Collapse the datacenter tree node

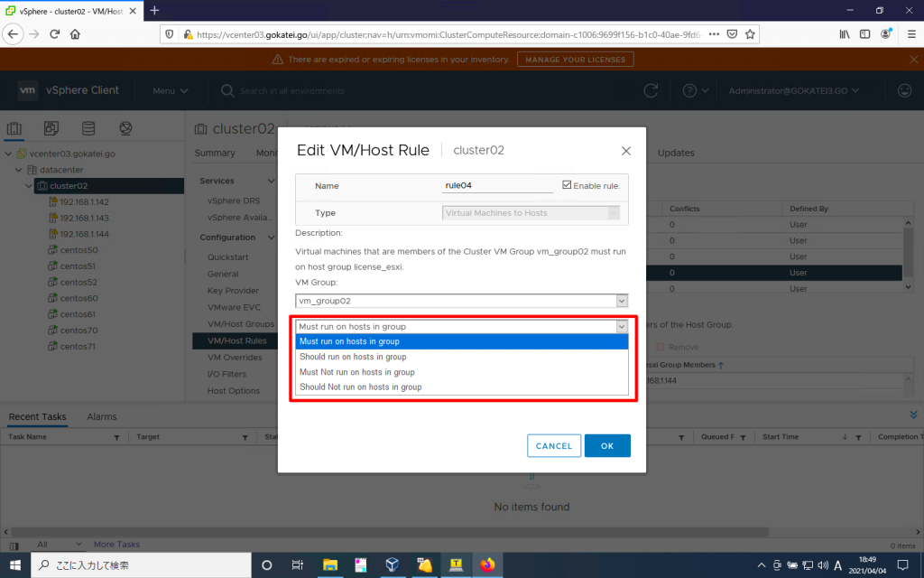[18, 168]
